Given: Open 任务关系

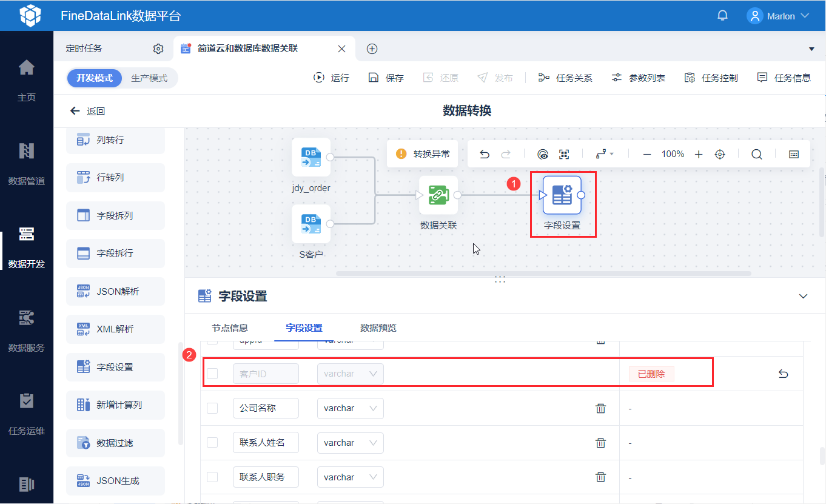Looking at the screenshot, I should (565, 78).
